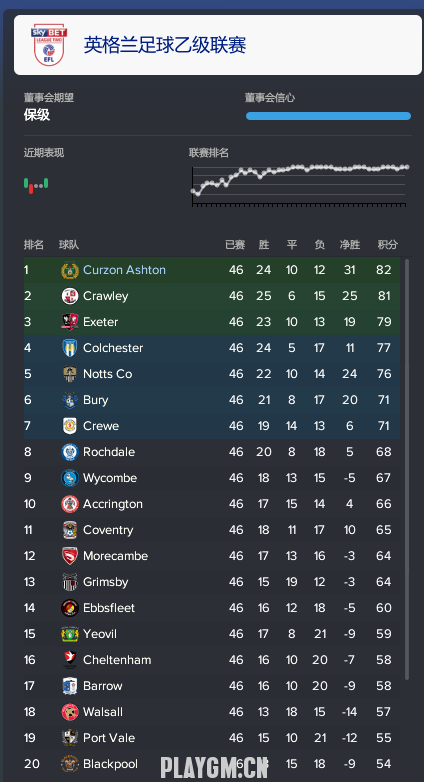This screenshot has width=424, height=782.
Task: Click the Wycombe club crest
Action: tap(70, 478)
